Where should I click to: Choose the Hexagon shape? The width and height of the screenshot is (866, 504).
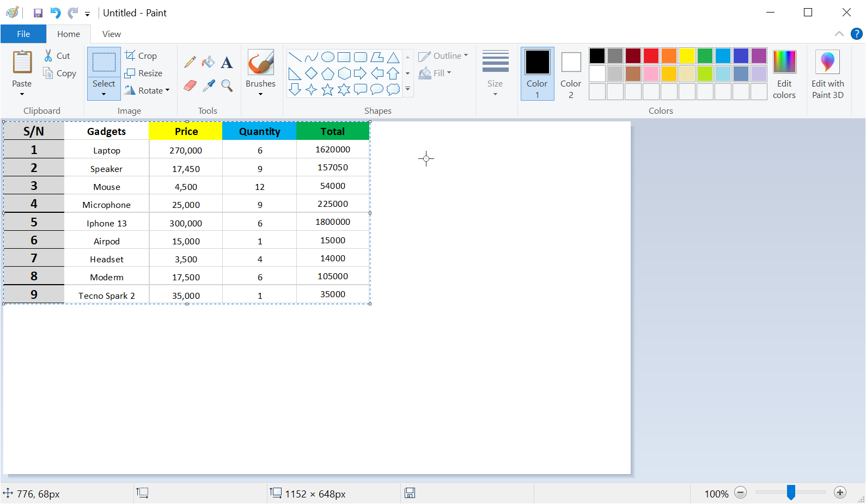tap(344, 73)
